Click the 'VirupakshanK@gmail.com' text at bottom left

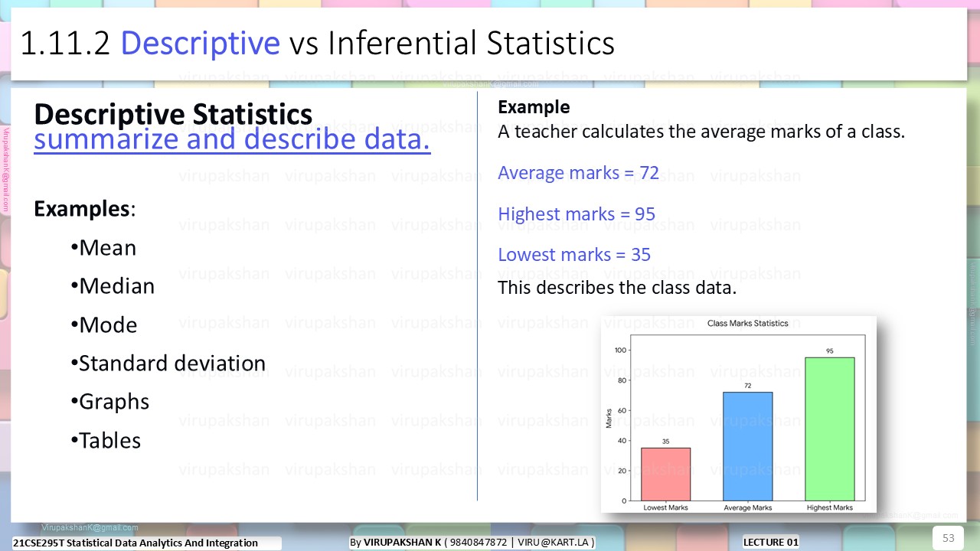90,528
